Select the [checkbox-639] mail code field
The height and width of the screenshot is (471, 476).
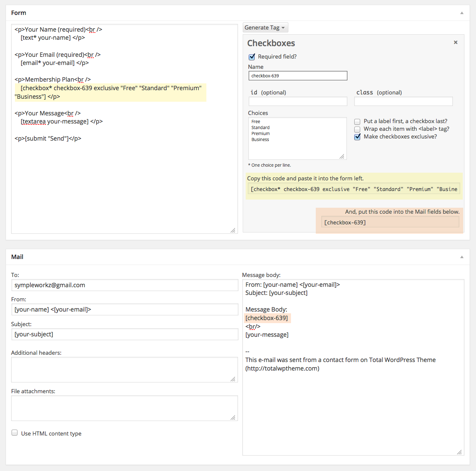(390, 222)
